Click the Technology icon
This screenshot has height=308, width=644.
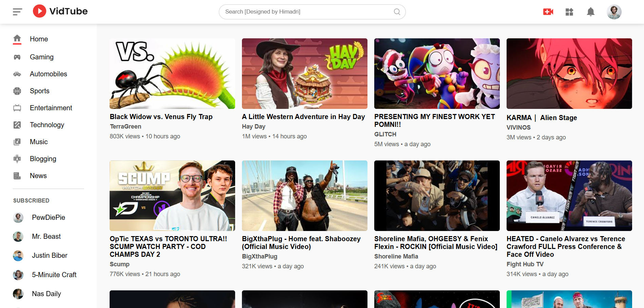(x=17, y=125)
